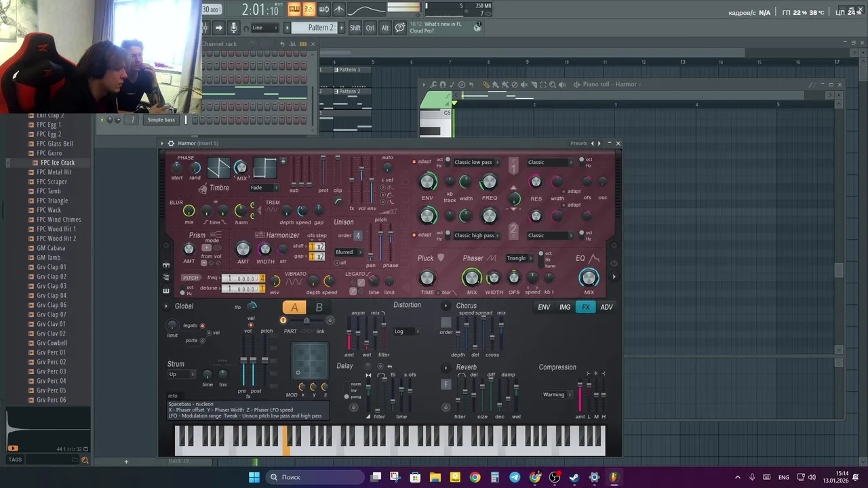Open the Blurred unison type dropdown
Screen dimensions: 868x488
pyautogui.click(x=349, y=252)
